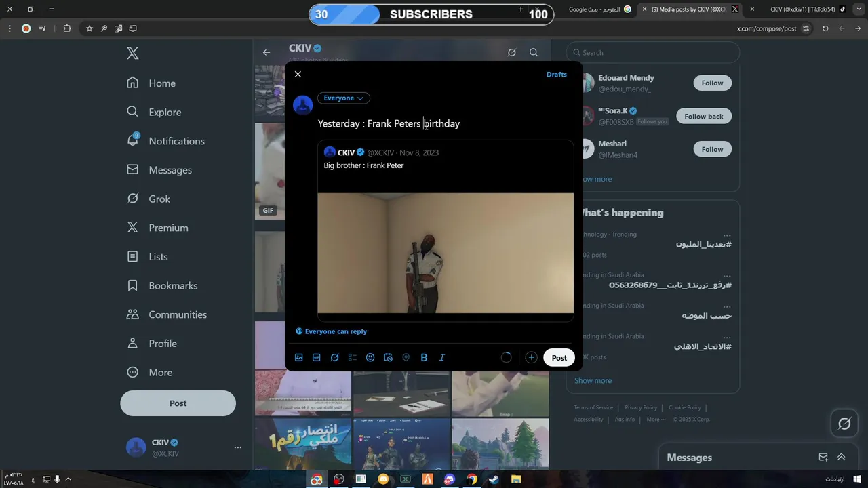Click the Post button in compose dialog

(559, 357)
